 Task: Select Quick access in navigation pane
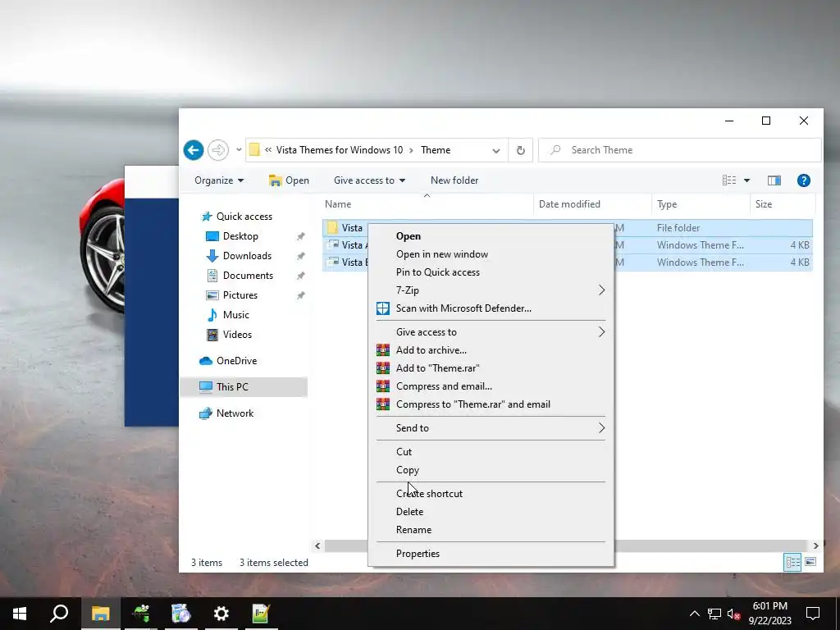pyautogui.click(x=244, y=217)
